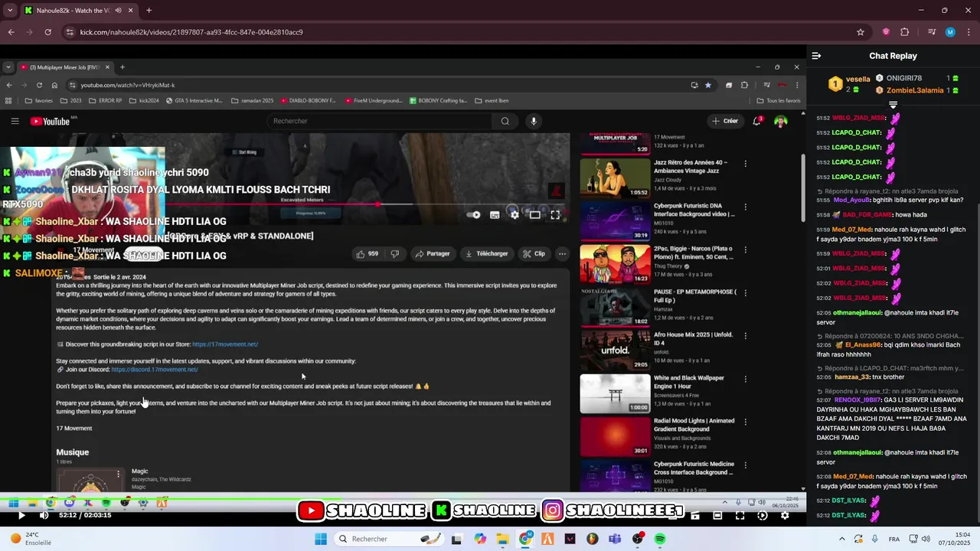This screenshot has height=551, width=980.
Task: Open Microsoft Teams from taskbar
Action: (615, 539)
